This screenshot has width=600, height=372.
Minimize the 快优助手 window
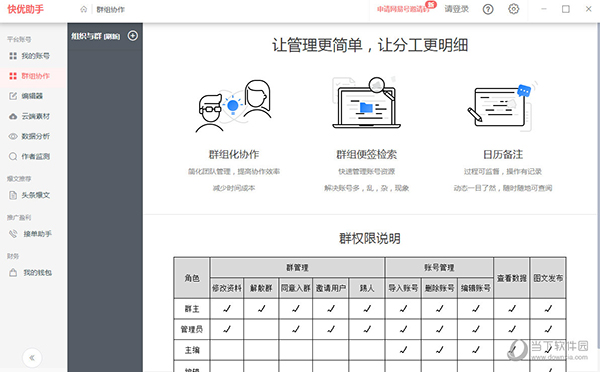(543, 9)
